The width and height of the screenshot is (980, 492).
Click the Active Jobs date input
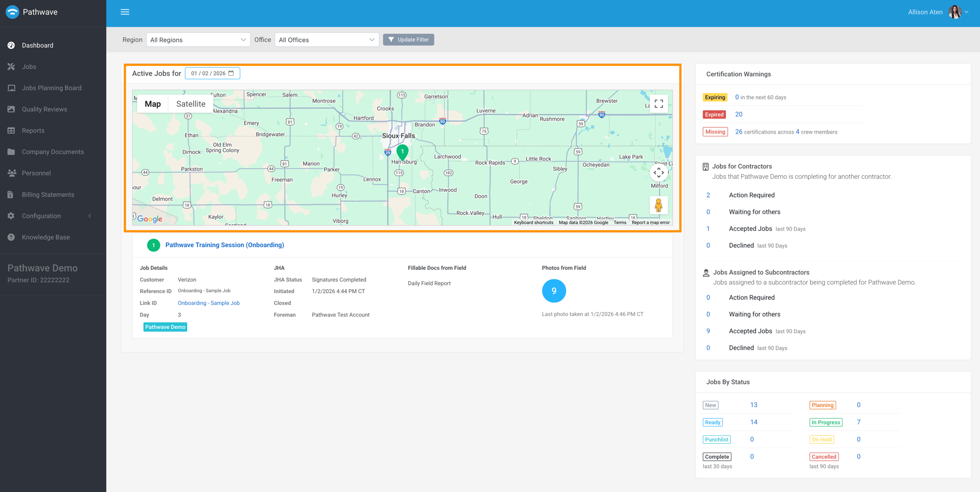point(213,73)
